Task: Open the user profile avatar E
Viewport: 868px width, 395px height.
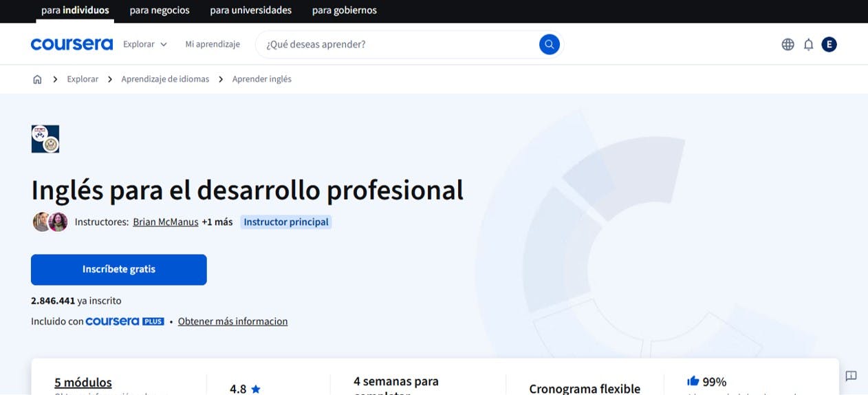Action: point(829,45)
